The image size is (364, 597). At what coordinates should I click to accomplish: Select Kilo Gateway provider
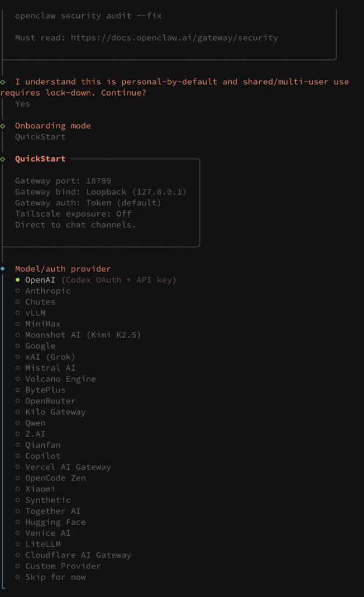[55, 412]
